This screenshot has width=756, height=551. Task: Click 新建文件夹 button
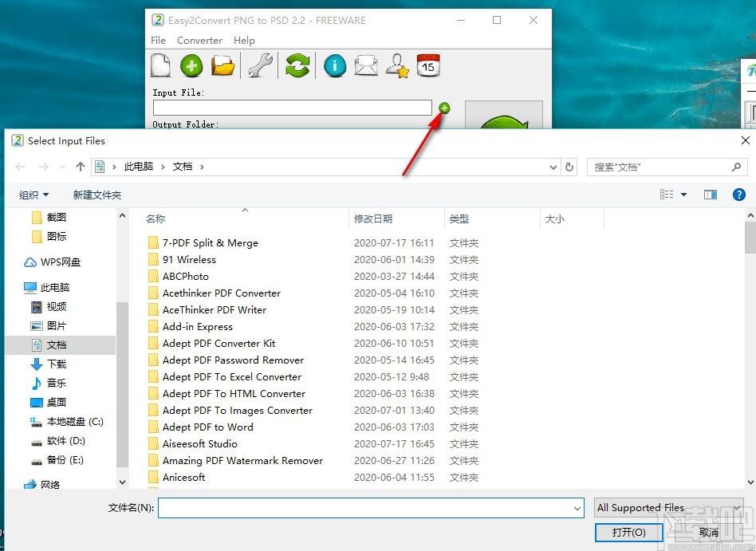click(x=97, y=195)
